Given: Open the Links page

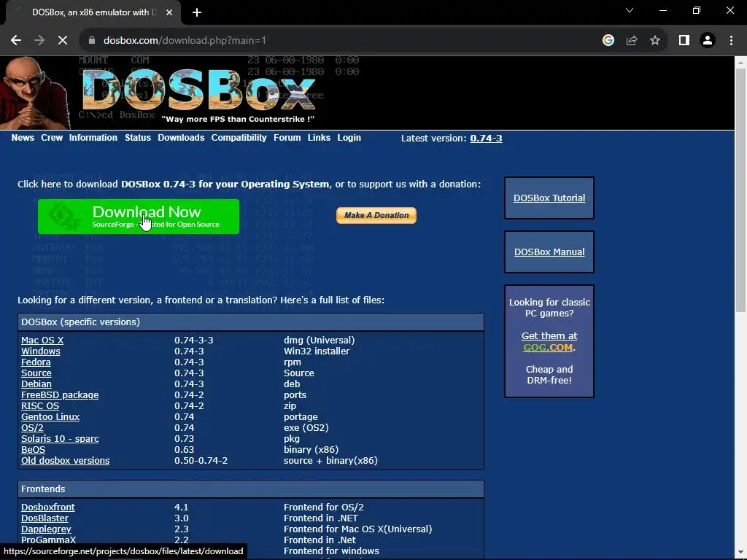Looking at the screenshot, I should click(319, 138).
